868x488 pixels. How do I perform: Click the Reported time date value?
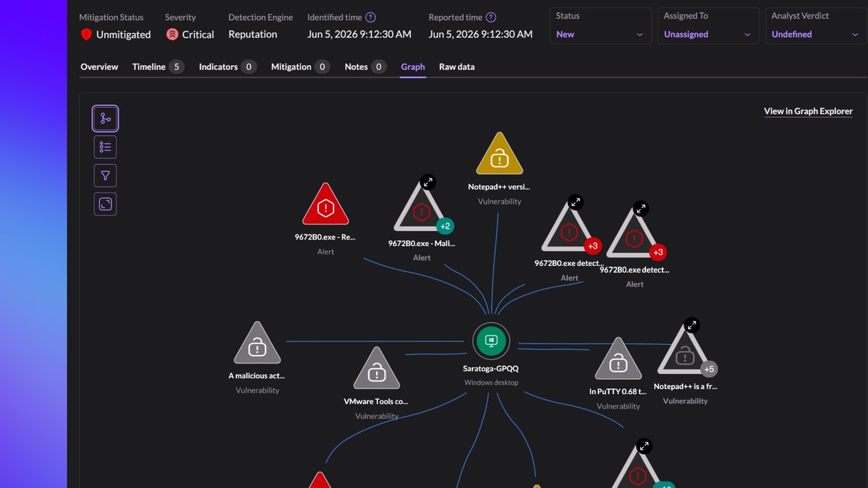coord(480,34)
